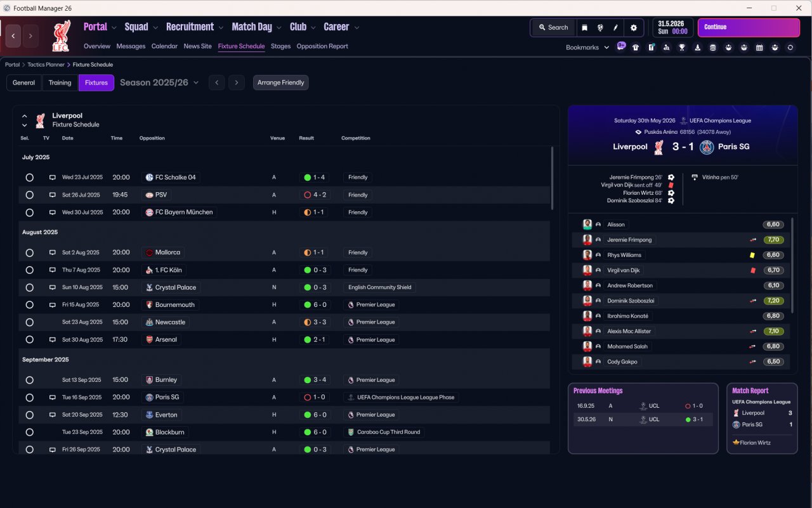Open the Bookmarks dropdown chevron
Screen dimensions: 812x508
point(606,48)
